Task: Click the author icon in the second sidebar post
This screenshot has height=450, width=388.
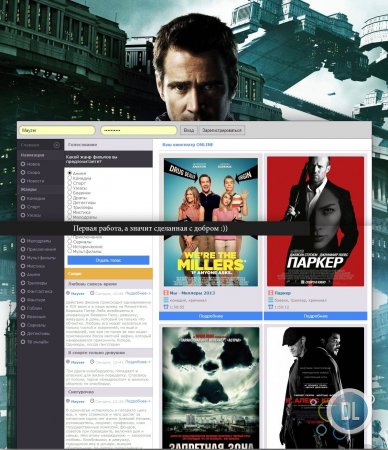Action: pos(68,362)
